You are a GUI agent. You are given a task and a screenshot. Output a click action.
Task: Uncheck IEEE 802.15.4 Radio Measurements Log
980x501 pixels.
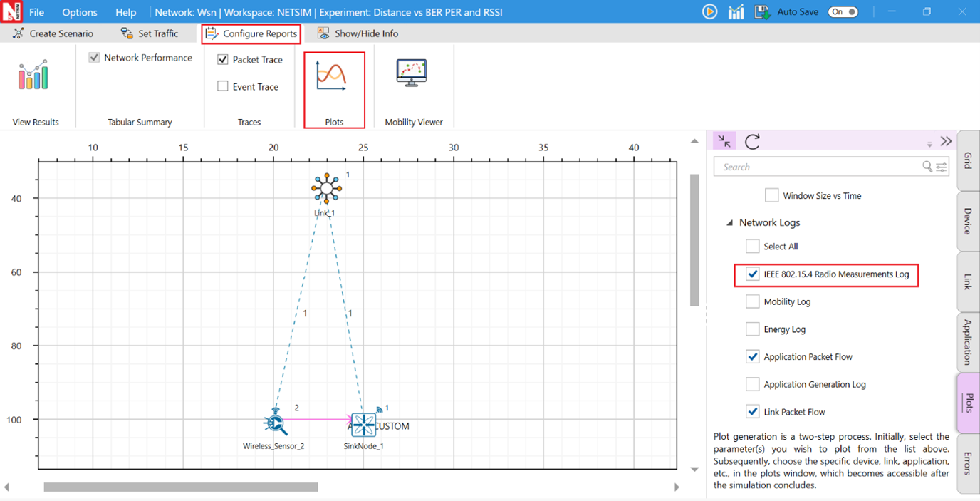coord(752,274)
